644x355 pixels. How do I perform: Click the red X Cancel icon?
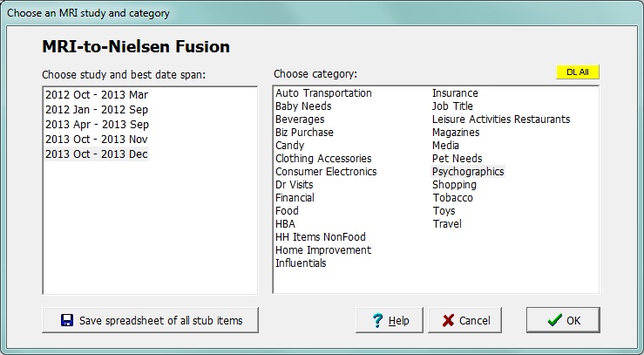449,320
